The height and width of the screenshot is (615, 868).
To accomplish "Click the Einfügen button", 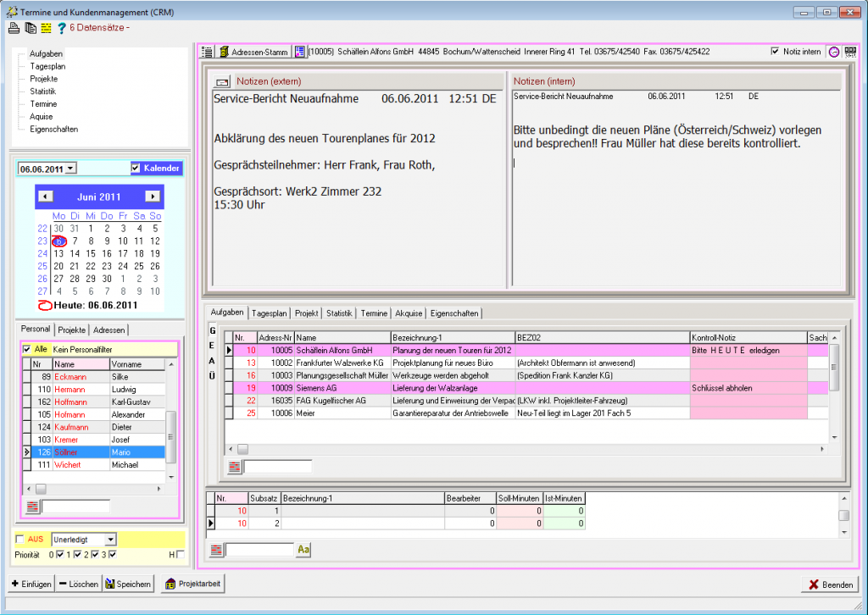I will (x=31, y=584).
